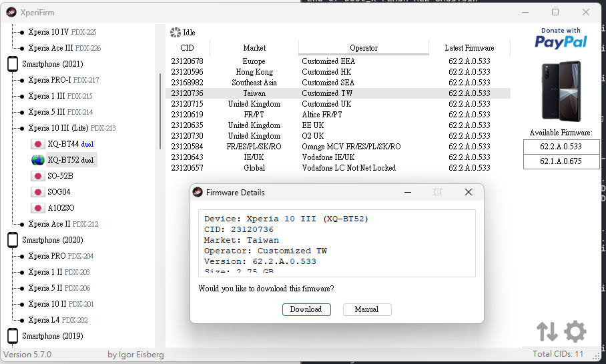Click the Smartphone (2019) phone icon

[x=13, y=336]
